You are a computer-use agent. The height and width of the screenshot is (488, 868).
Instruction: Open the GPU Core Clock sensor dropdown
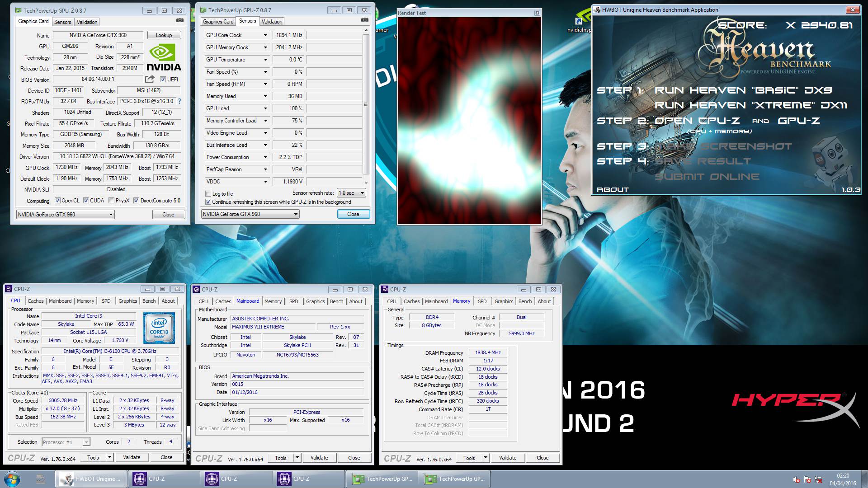[265, 35]
